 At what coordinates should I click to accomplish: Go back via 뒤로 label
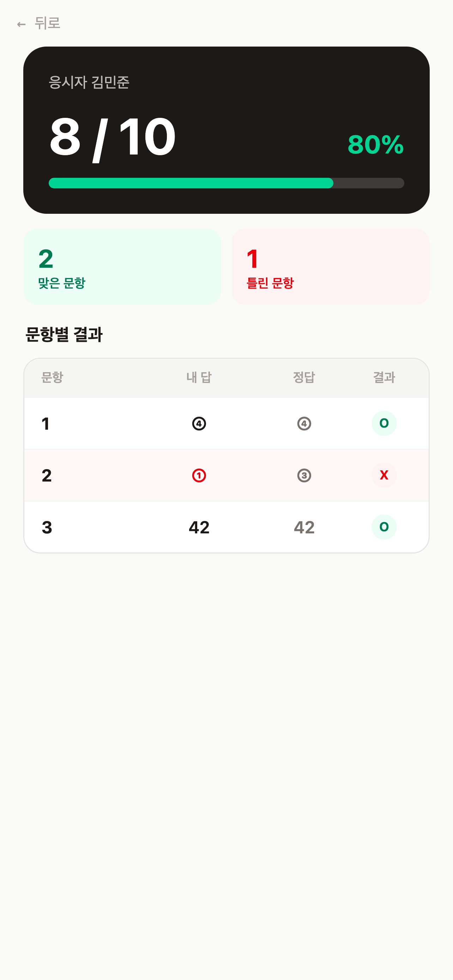pos(47,23)
